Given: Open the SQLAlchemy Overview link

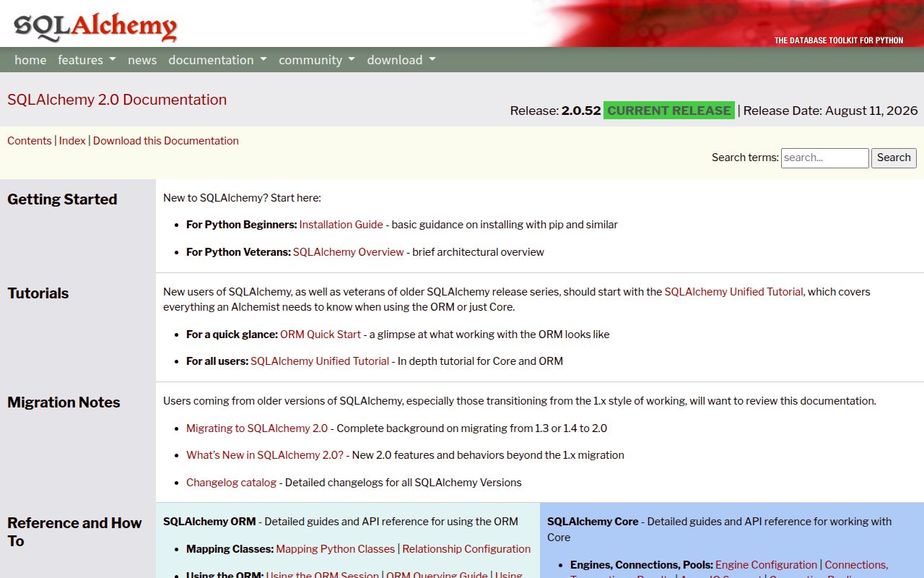Looking at the screenshot, I should [349, 252].
